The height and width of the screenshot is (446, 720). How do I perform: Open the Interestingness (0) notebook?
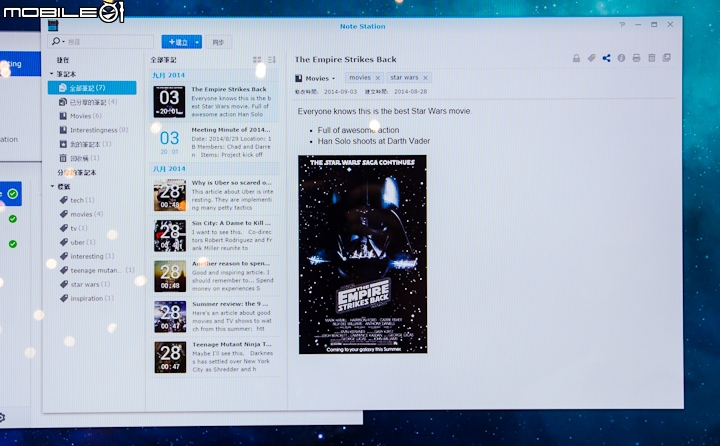(94, 130)
